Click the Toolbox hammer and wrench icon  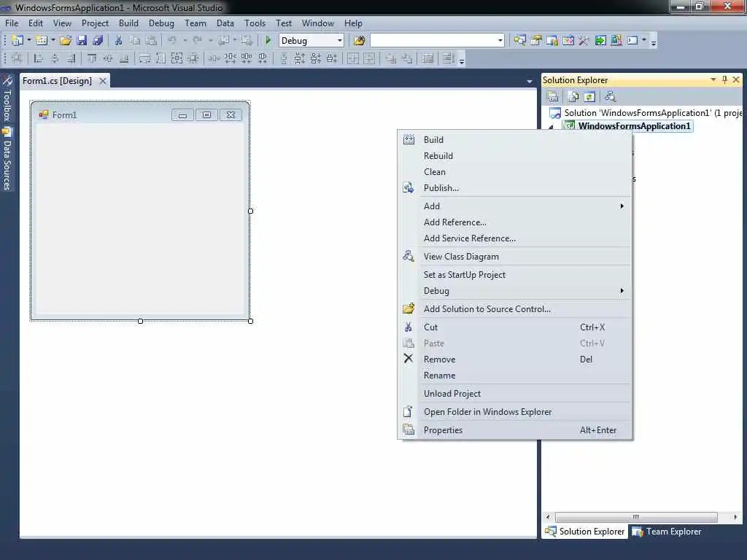click(x=584, y=41)
